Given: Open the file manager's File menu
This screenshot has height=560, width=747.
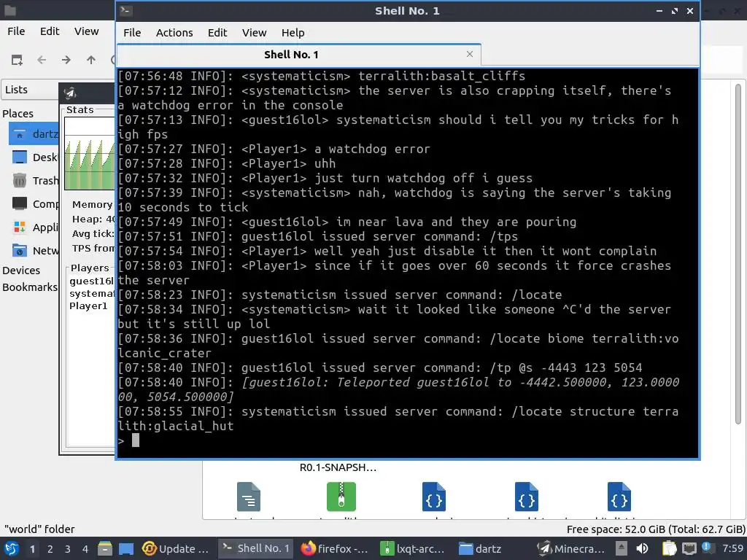Looking at the screenshot, I should click(16, 31).
